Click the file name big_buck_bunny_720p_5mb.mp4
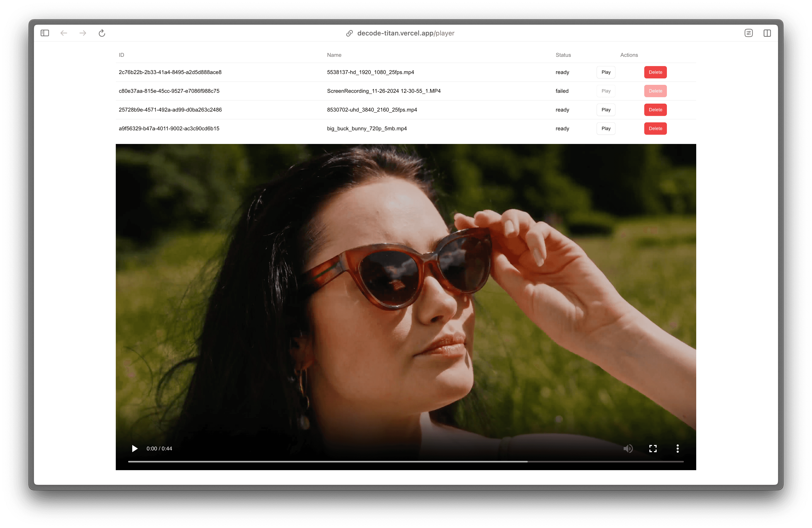The height and width of the screenshot is (528, 812). (367, 129)
